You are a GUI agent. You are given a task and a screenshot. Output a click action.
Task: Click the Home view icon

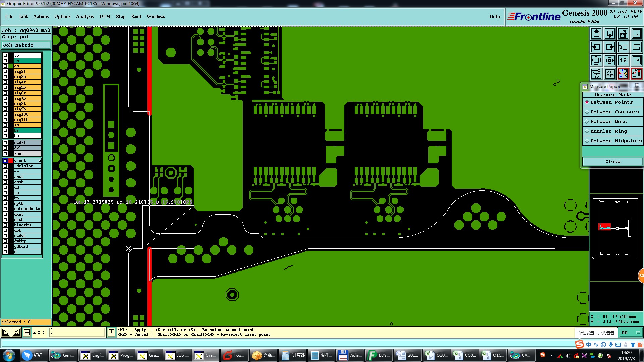tap(623, 34)
